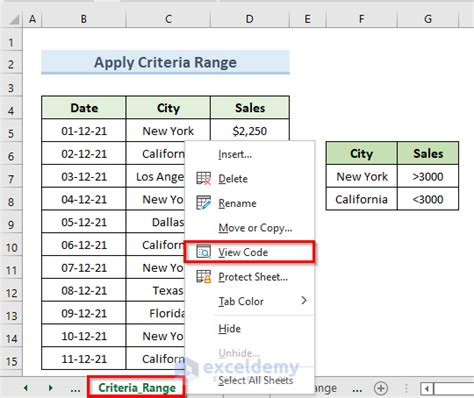Click the criteria Sales header in column G
The image size is (474, 398).
coord(428,153)
